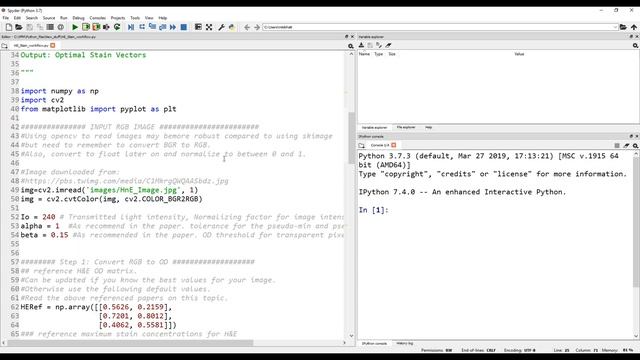Undock the Variable explorer pane
The image size is (640, 360).
tap(631, 37)
